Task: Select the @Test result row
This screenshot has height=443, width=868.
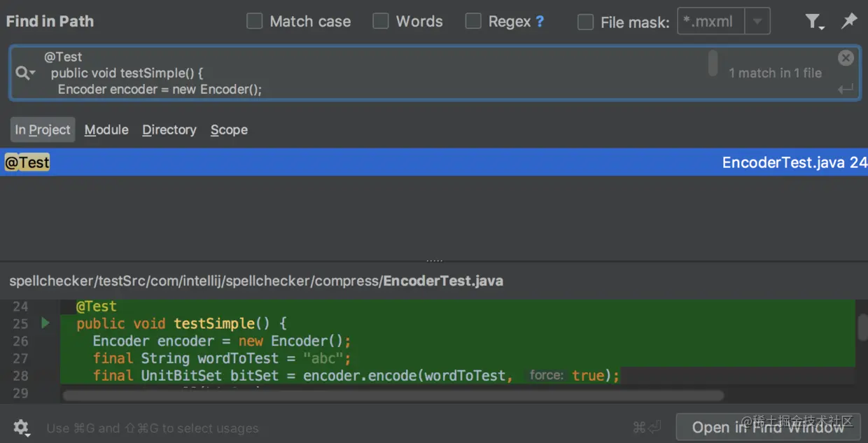Action: [434, 162]
